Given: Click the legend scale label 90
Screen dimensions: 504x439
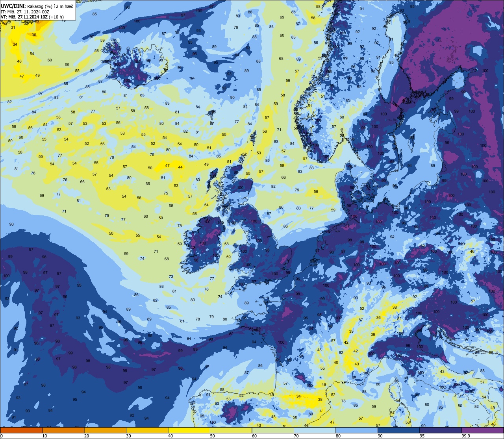Looking at the screenshot, I should pos(380,436).
